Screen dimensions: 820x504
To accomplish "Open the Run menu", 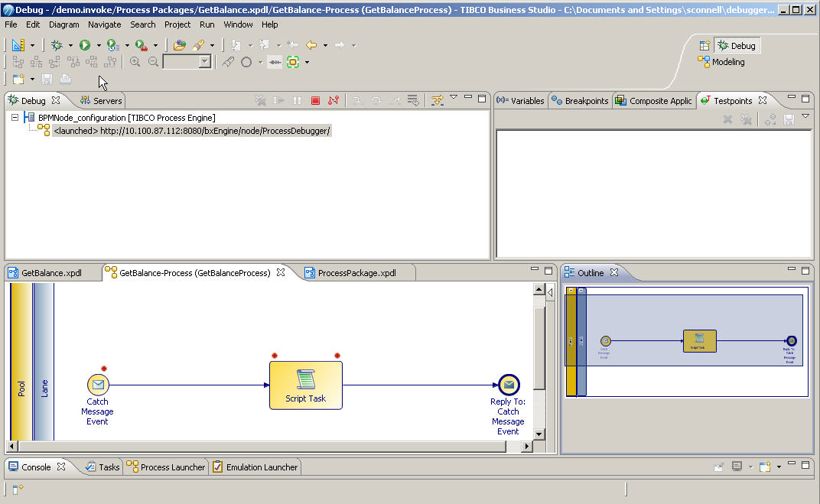I will (x=207, y=24).
